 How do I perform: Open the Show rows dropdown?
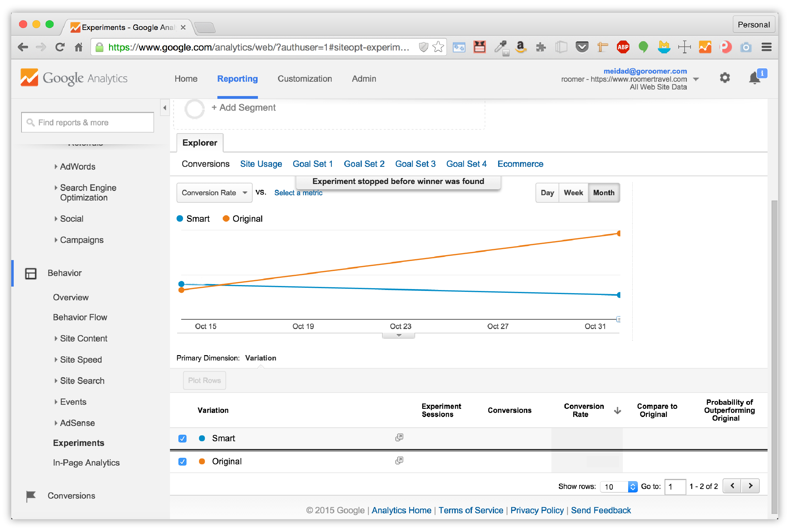pyautogui.click(x=618, y=486)
